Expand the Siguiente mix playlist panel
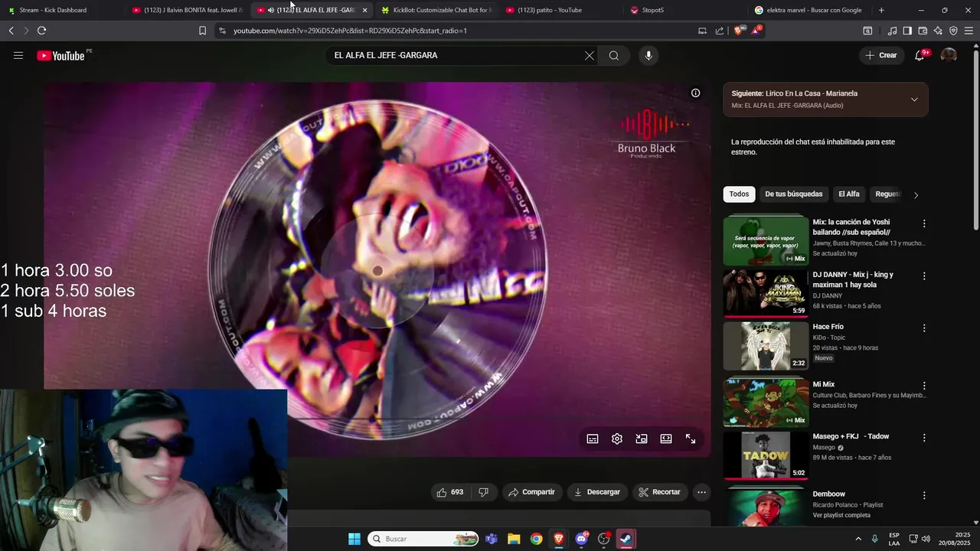The width and height of the screenshot is (980, 551). [x=914, y=99]
